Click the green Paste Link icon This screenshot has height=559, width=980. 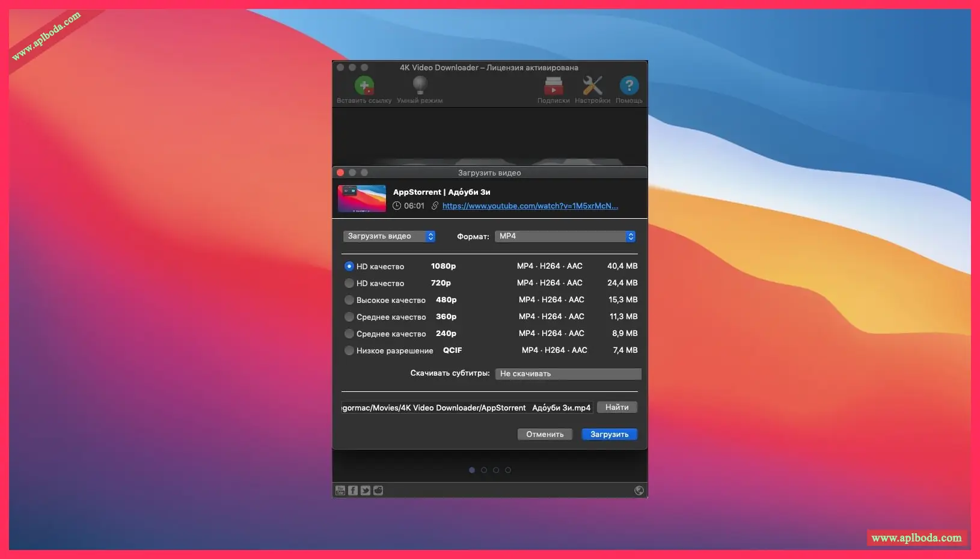tap(364, 86)
